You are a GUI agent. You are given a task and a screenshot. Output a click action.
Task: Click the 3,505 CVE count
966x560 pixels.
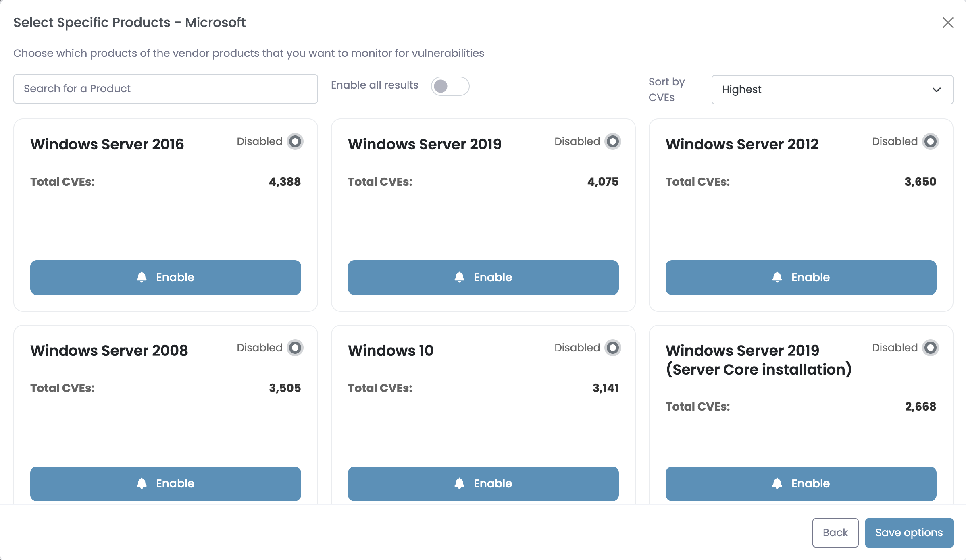[x=285, y=388]
